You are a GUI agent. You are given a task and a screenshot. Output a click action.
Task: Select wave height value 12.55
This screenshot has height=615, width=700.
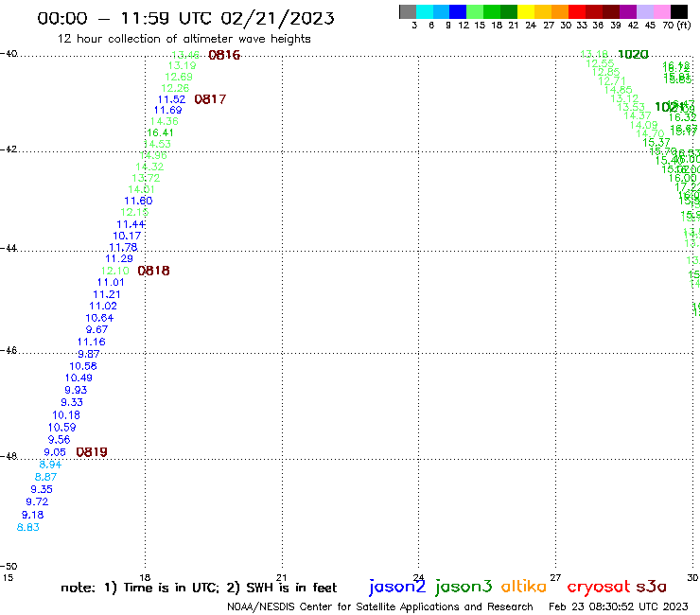pos(600,63)
